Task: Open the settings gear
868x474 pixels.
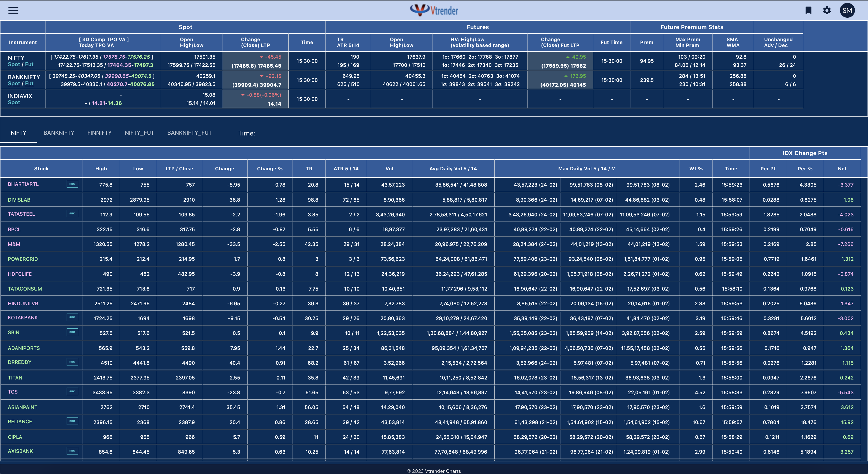Action: click(827, 10)
